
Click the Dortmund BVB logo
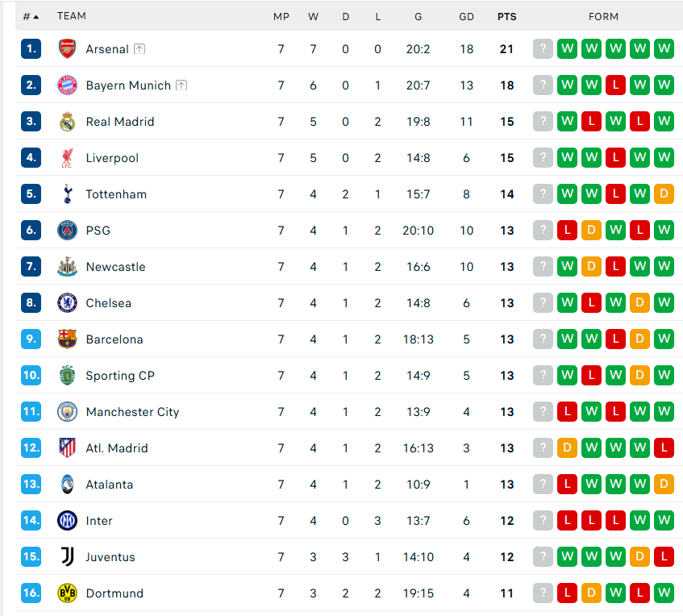tap(67, 593)
